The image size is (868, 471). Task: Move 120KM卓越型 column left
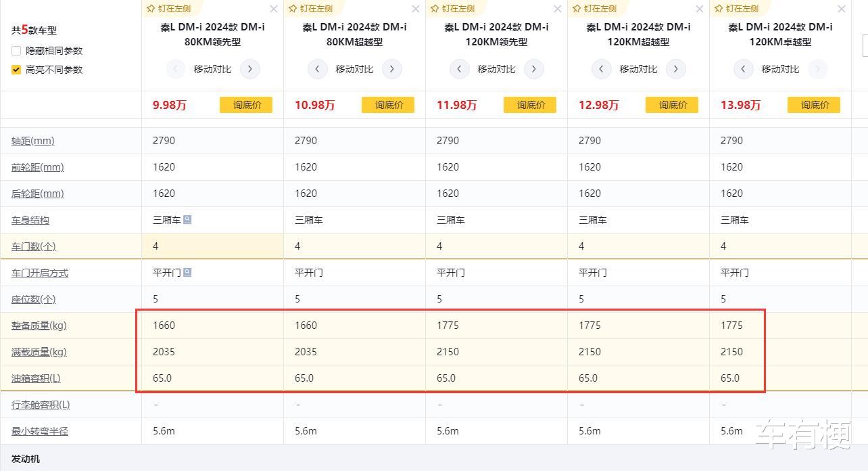pos(744,69)
